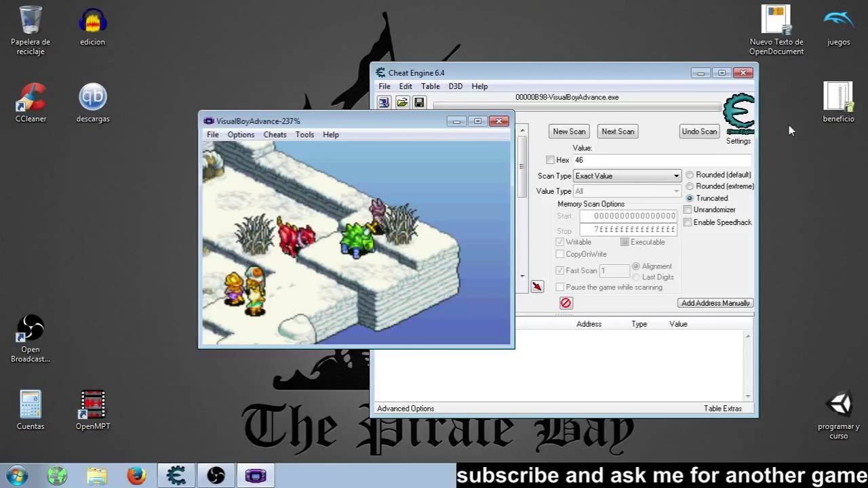Enable the Unrandomizer checkbox

pyautogui.click(x=688, y=209)
